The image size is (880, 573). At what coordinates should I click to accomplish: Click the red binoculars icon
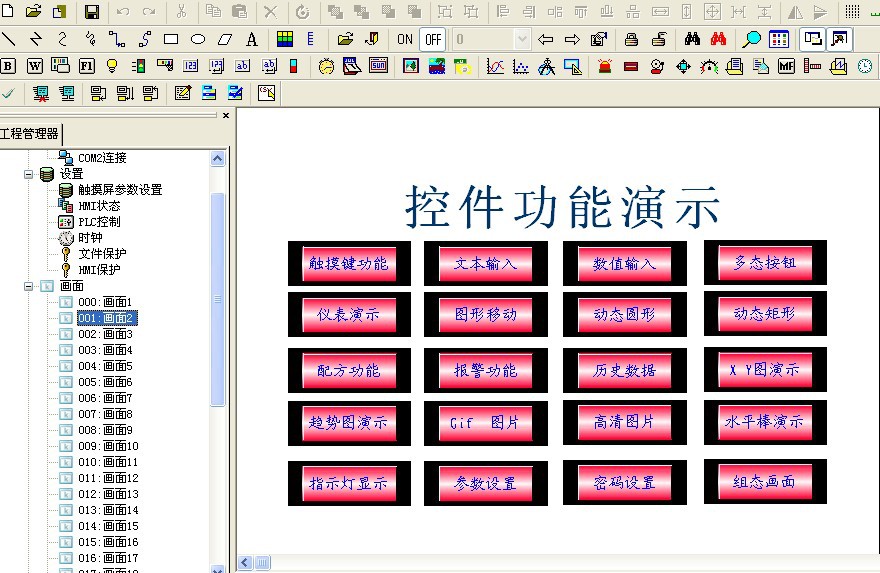point(718,40)
